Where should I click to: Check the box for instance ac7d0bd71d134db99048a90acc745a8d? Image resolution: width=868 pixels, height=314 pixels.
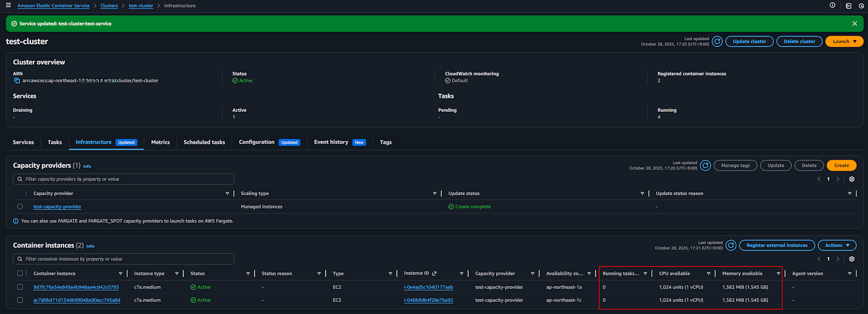(20, 300)
